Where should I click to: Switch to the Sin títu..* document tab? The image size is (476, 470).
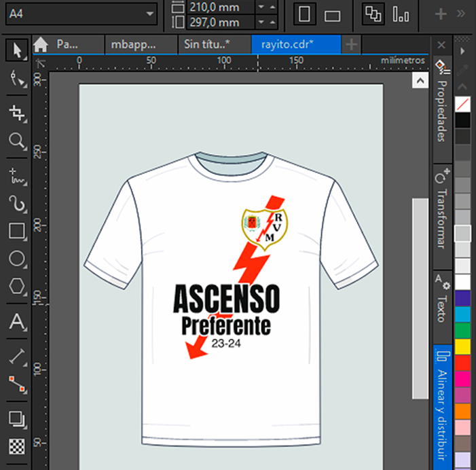tap(206, 45)
